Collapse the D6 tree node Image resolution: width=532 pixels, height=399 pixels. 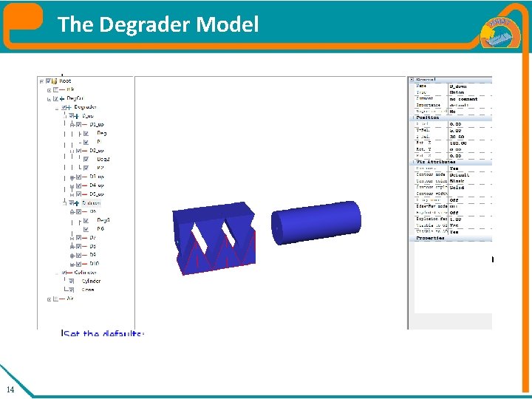point(72,212)
